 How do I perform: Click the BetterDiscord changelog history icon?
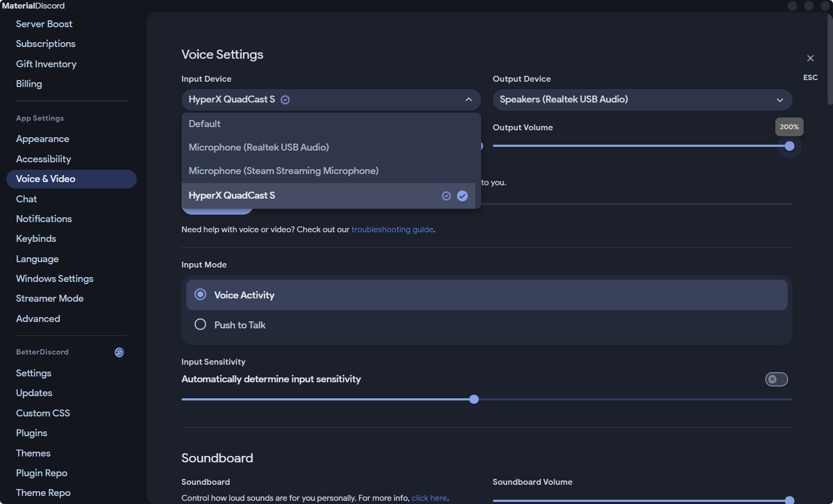coord(120,352)
